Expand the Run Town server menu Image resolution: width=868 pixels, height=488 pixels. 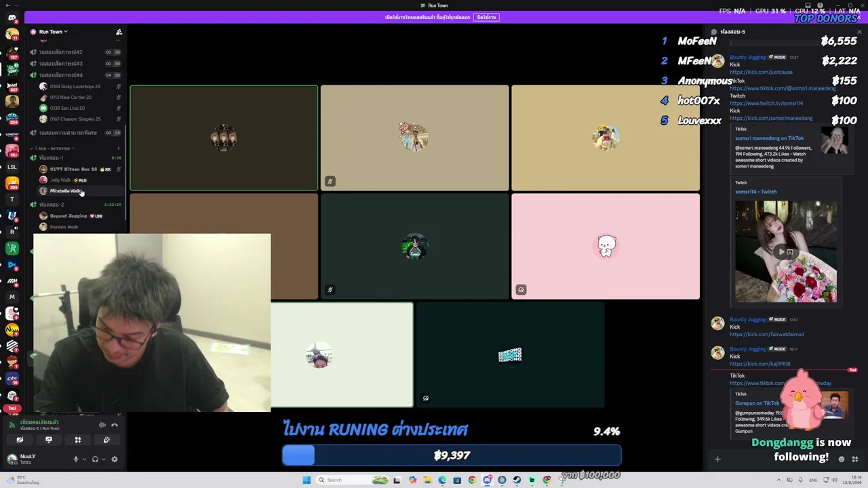click(53, 32)
